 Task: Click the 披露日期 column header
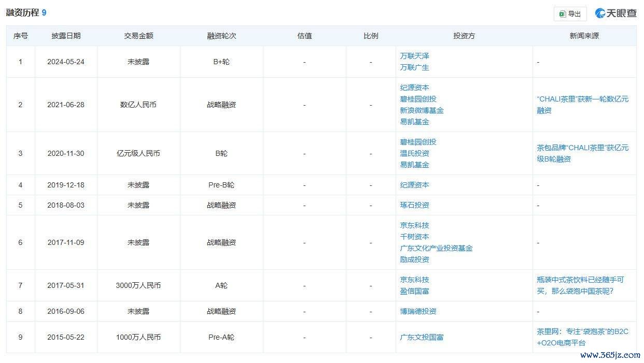pyautogui.click(x=66, y=36)
